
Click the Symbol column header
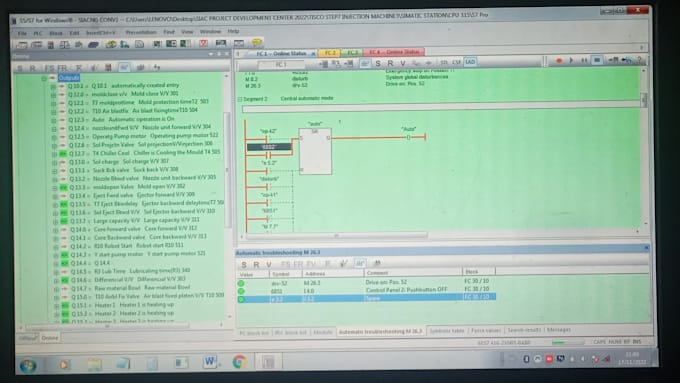(286, 274)
